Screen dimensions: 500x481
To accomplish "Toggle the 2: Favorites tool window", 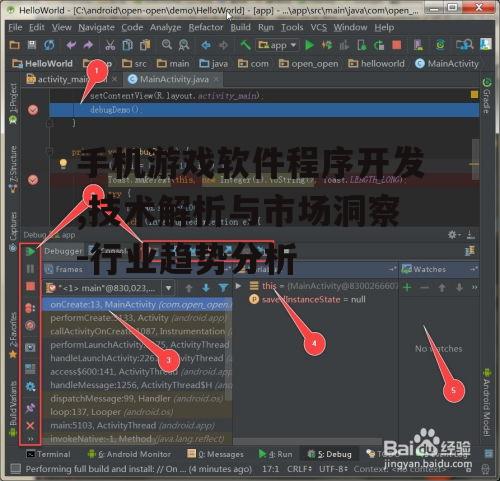I will click(x=13, y=335).
